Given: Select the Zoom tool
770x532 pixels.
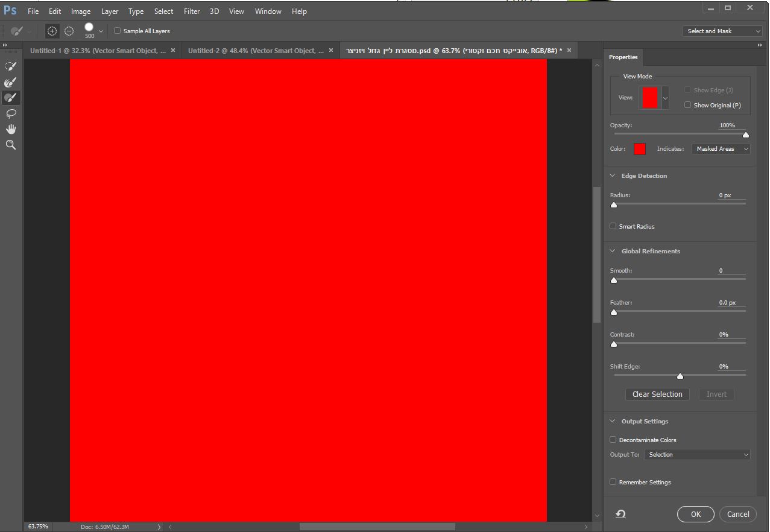Looking at the screenshot, I should coord(10,145).
